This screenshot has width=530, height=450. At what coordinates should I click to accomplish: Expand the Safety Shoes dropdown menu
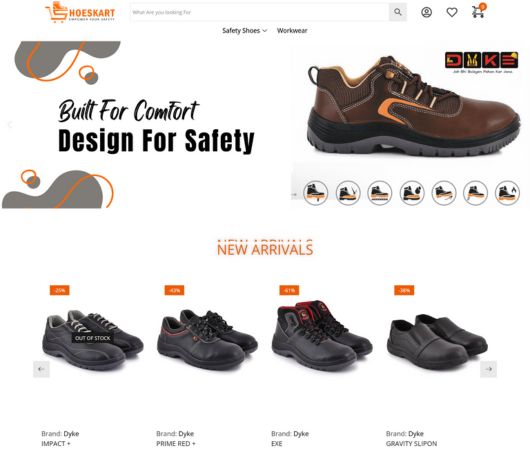[244, 31]
